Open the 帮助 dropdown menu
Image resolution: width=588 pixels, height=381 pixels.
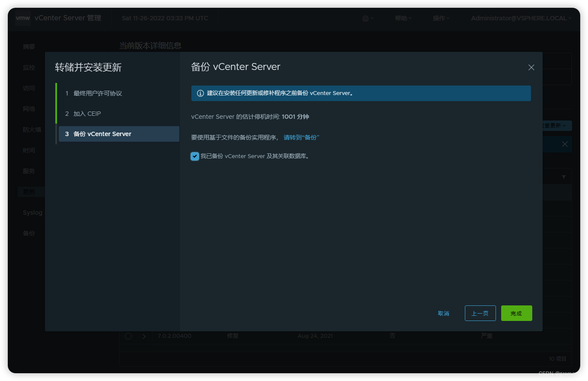(x=403, y=18)
